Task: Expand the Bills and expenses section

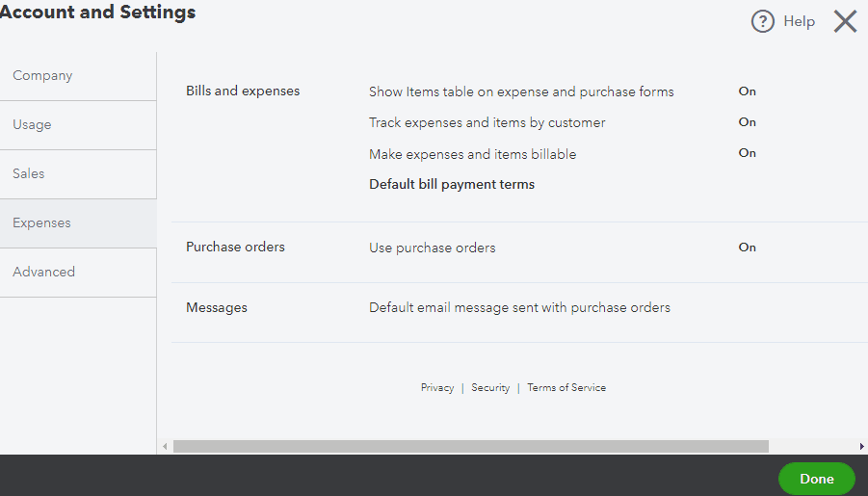Action: click(x=243, y=91)
